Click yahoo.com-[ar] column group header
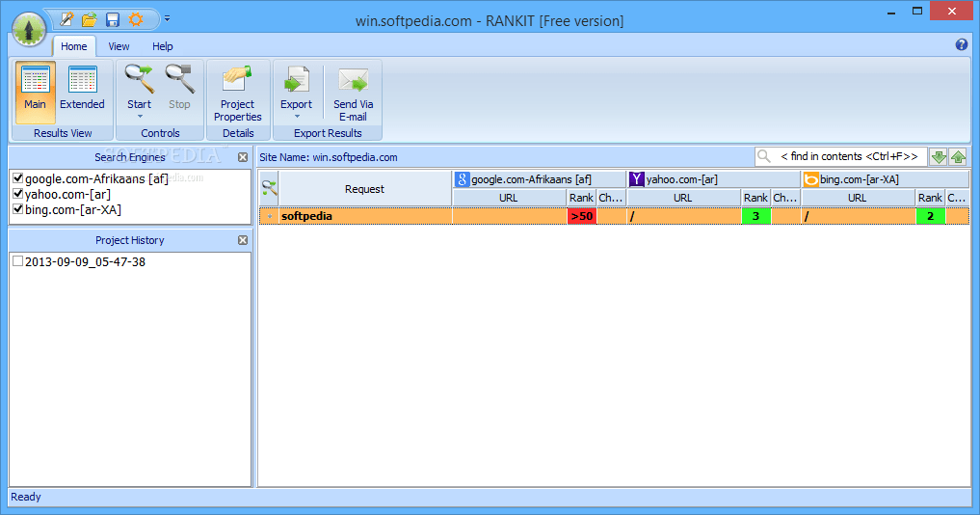980x515 pixels. tap(714, 179)
